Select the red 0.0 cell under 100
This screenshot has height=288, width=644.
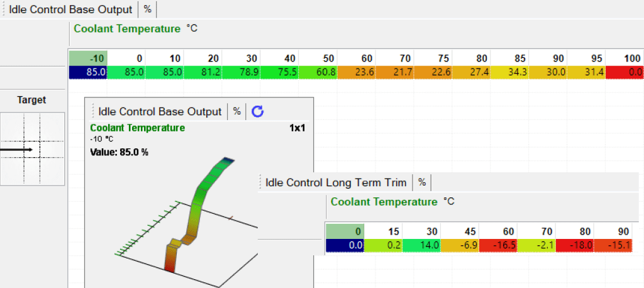coord(626,72)
